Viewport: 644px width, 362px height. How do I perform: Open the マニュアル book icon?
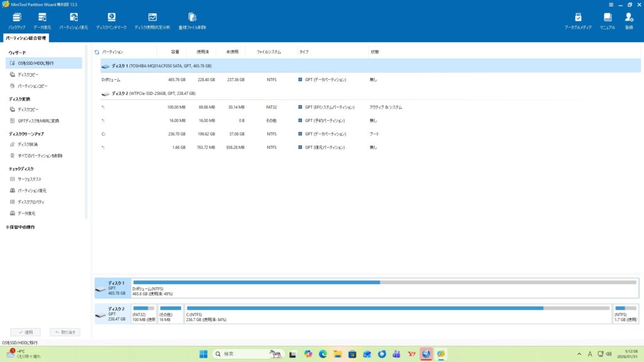[608, 21]
